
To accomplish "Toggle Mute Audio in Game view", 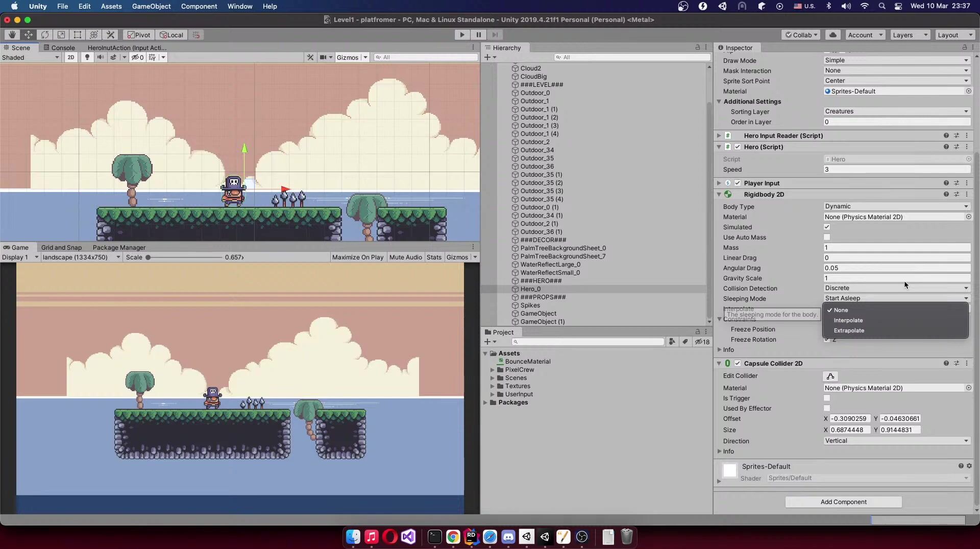I will click(406, 257).
